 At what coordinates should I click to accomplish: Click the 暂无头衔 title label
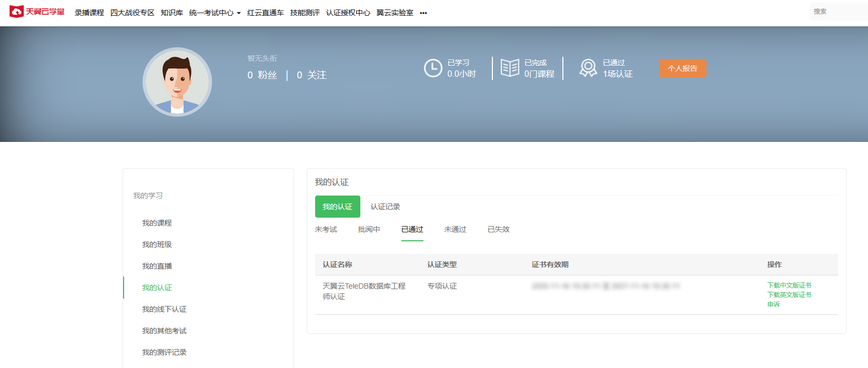pos(262,58)
